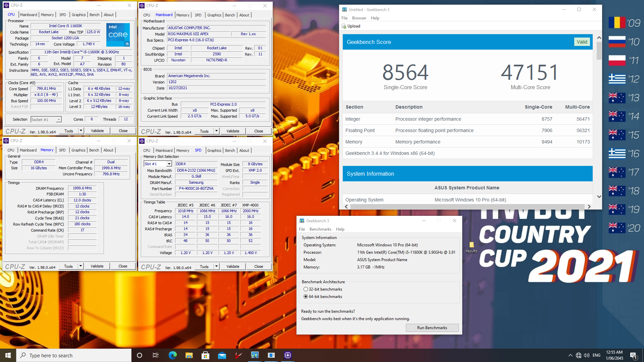Click the Windows Start button

8,355
